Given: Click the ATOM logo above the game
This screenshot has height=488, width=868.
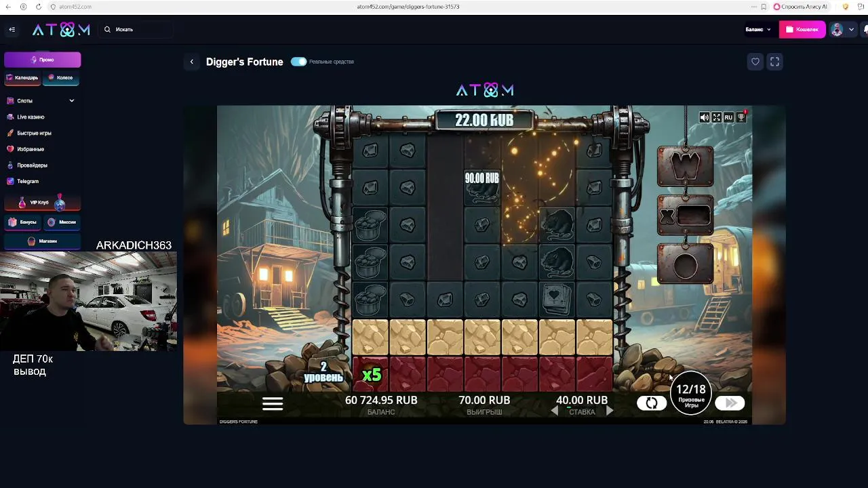Looking at the screenshot, I should click(485, 90).
